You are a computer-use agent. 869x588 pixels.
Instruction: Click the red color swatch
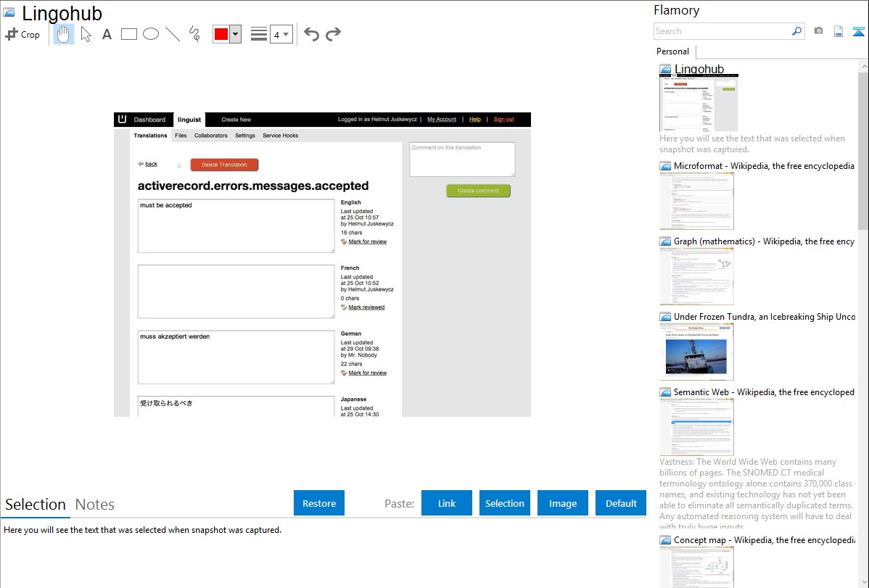pos(221,34)
